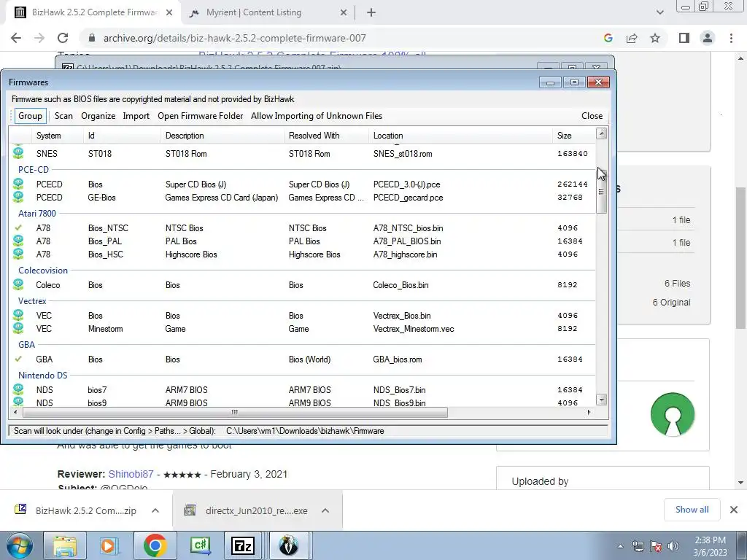Open Firmware Folder from the toolbar
This screenshot has height=560, width=747.
coord(200,116)
